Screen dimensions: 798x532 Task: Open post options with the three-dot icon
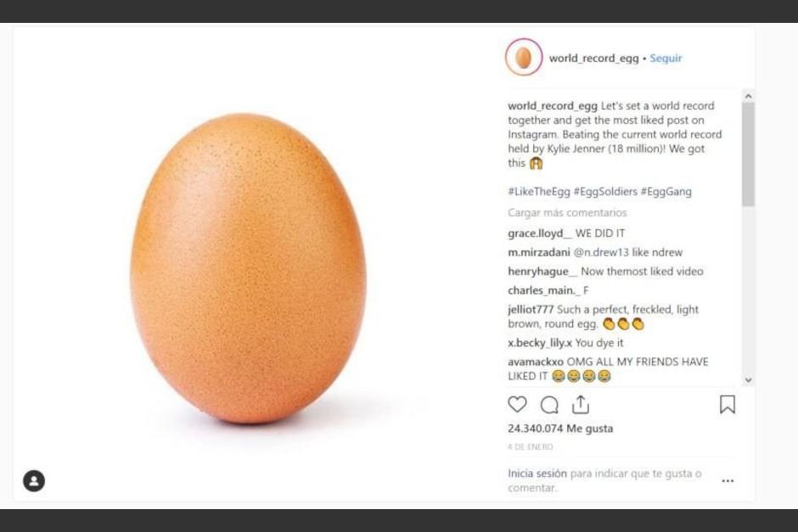[x=728, y=481]
